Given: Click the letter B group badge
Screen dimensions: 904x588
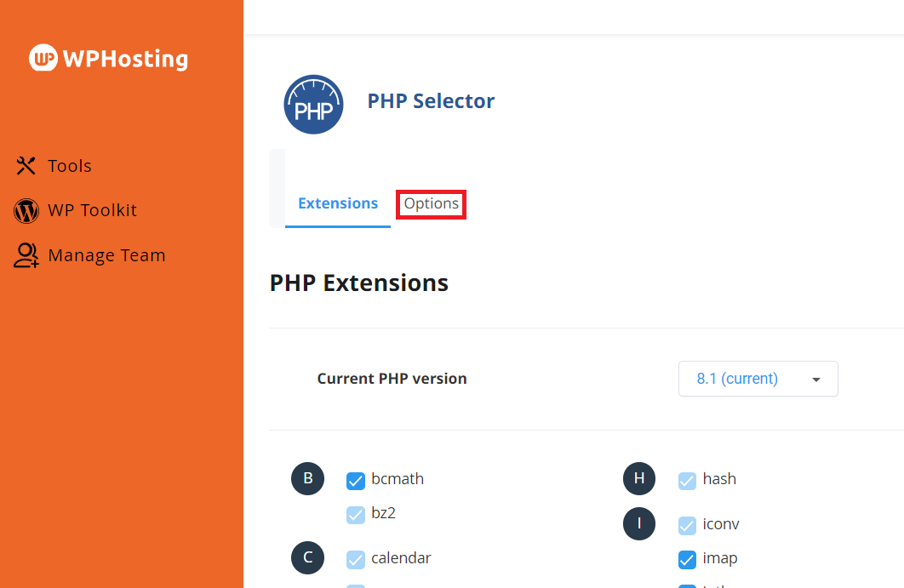Looking at the screenshot, I should tap(307, 479).
